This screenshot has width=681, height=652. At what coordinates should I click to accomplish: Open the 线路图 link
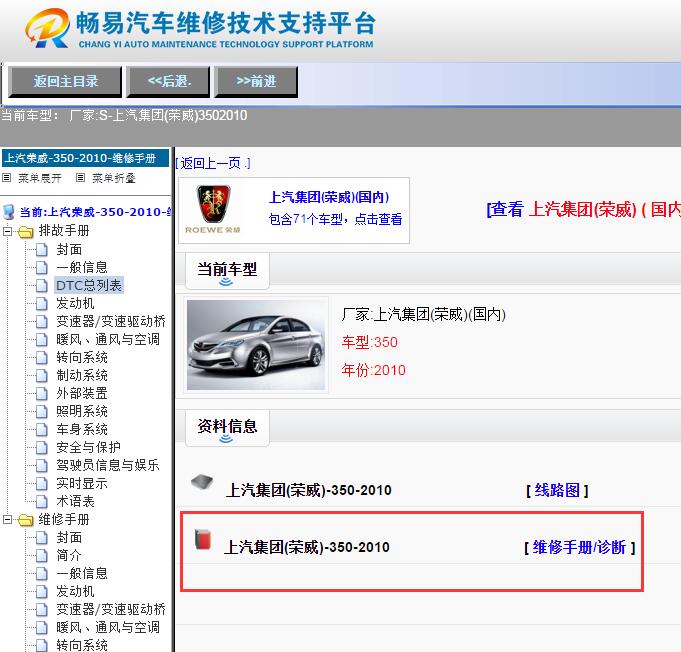click(x=557, y=490)
